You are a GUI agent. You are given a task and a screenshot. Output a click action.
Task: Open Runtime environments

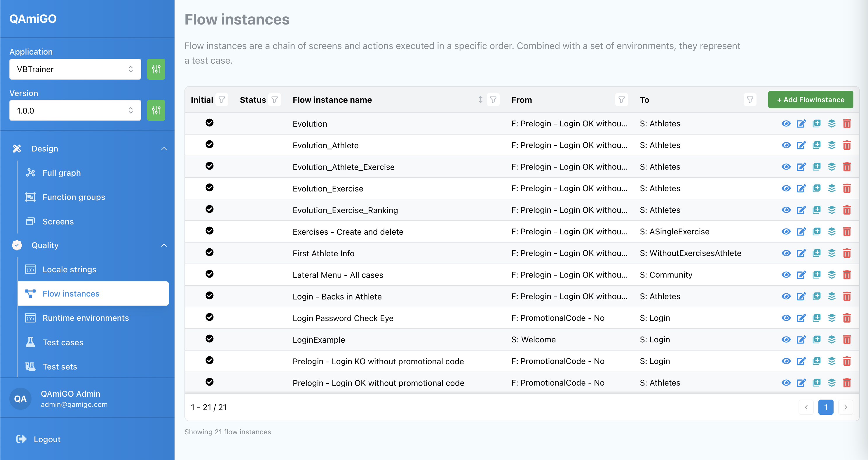tap(86, 318)
